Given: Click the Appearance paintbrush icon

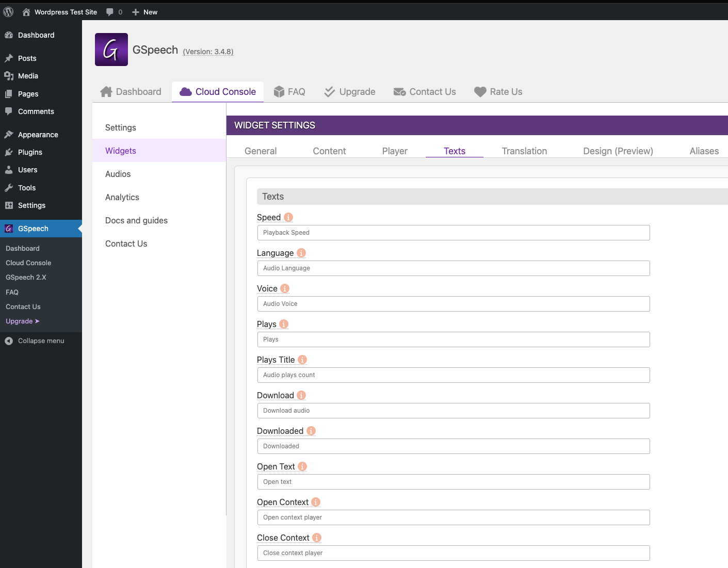Looking at the screenshot, I should [9, 135].
